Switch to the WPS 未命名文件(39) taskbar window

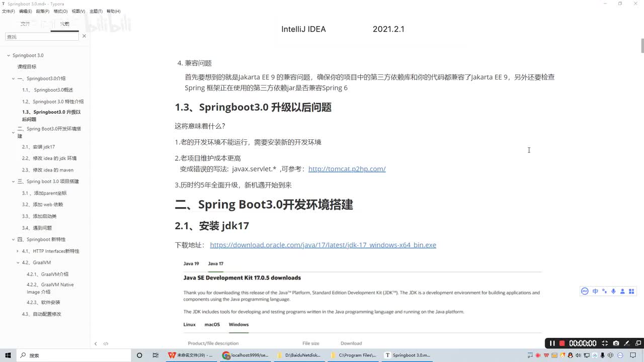pyautogui.click(x=191, y=355)
